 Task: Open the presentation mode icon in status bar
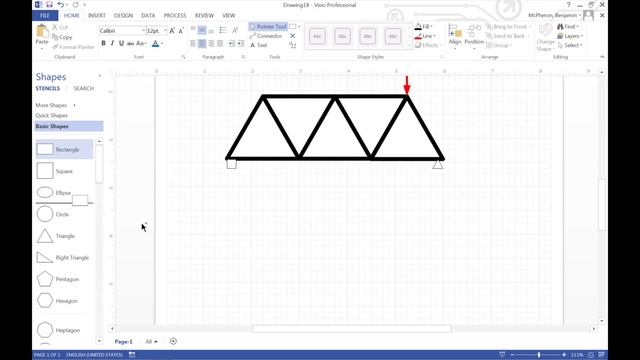[502, 355]
